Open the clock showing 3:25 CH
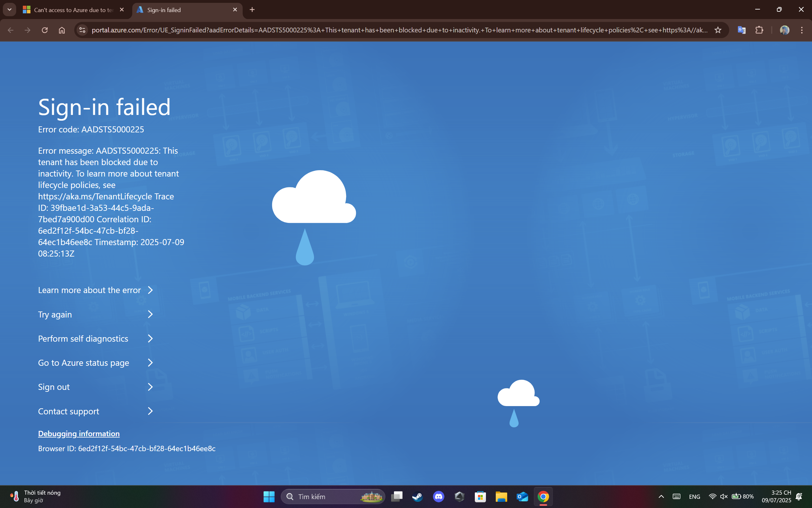 point(776,497)
